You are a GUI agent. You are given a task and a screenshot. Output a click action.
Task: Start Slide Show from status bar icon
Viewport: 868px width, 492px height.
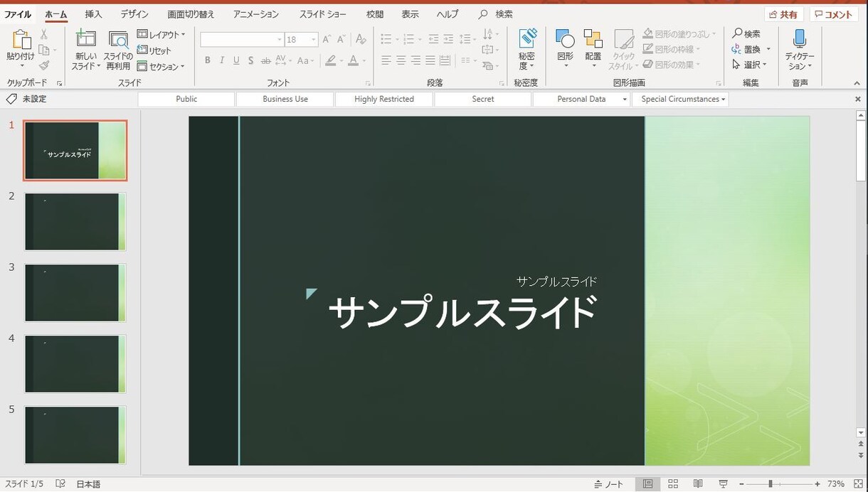coord(724,484)
